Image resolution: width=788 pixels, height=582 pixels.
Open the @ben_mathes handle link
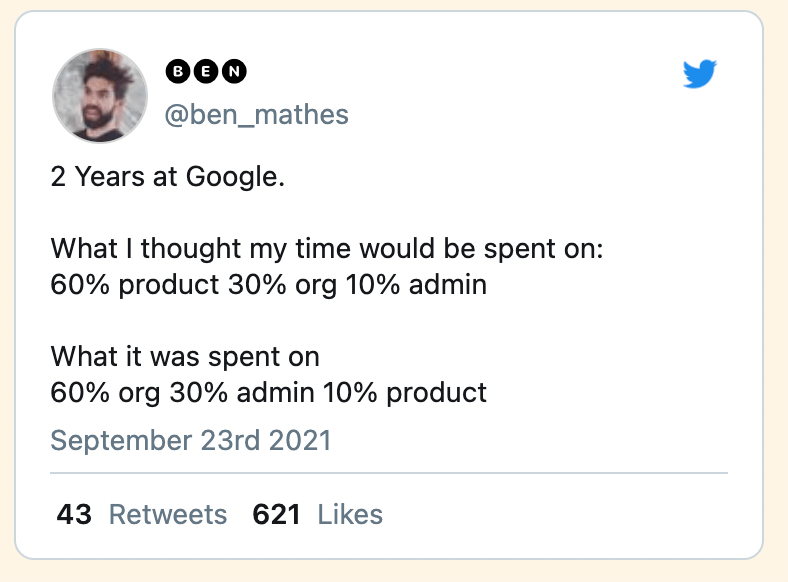256,115
